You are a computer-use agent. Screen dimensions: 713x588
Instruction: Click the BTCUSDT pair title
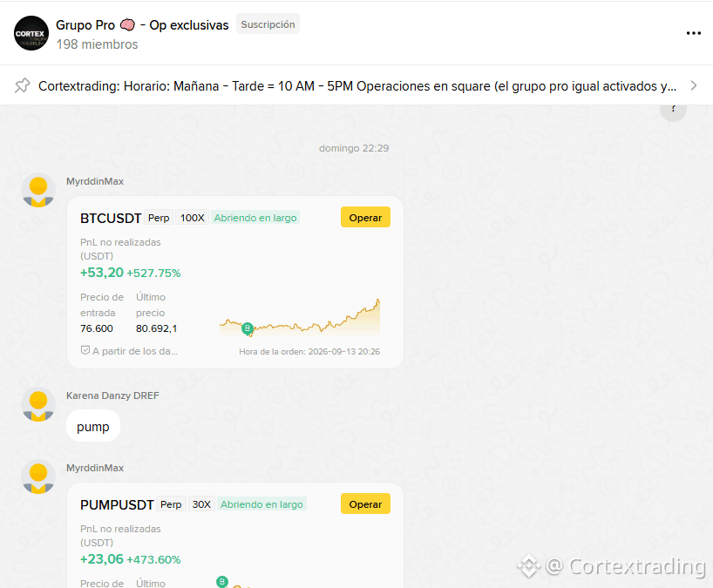pyautogui.click(x=111, y=219)
